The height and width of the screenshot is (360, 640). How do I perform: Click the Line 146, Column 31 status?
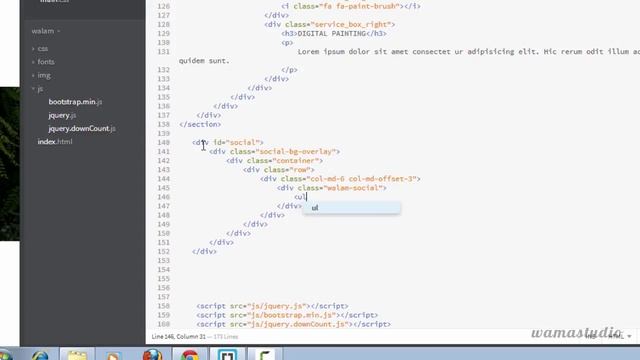pos(178,337)
